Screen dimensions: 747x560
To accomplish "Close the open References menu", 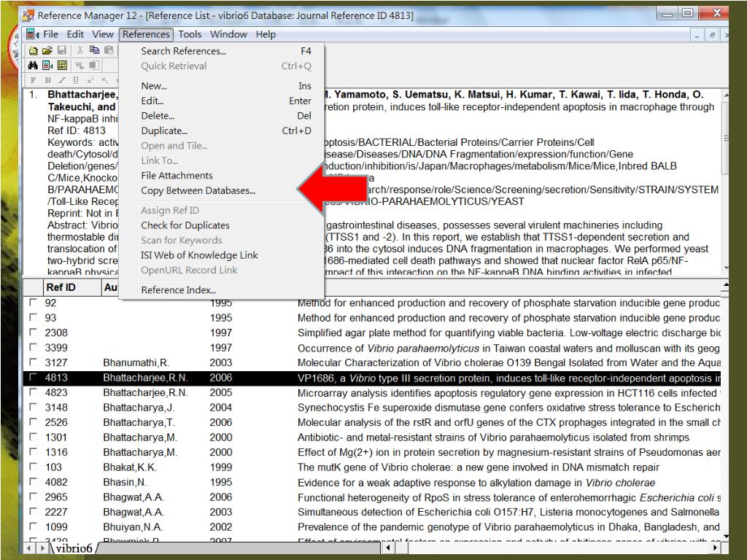I will point(146,34).
